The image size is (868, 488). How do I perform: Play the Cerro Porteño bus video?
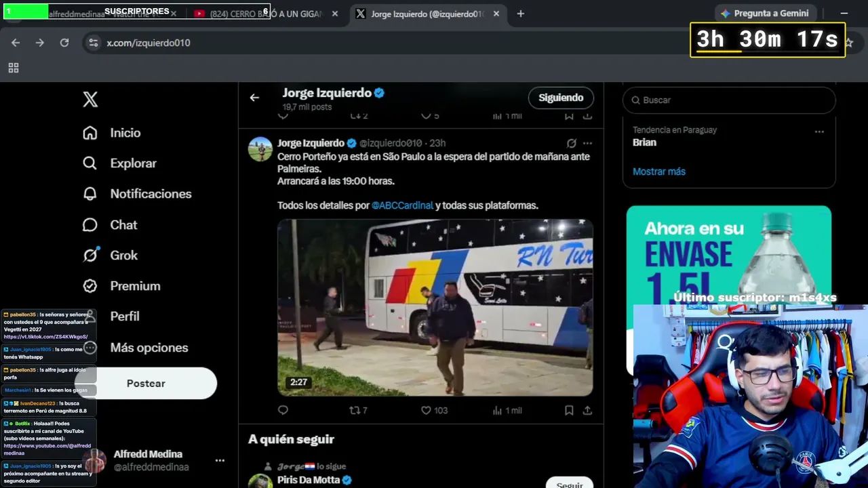[x=435, y=307]
